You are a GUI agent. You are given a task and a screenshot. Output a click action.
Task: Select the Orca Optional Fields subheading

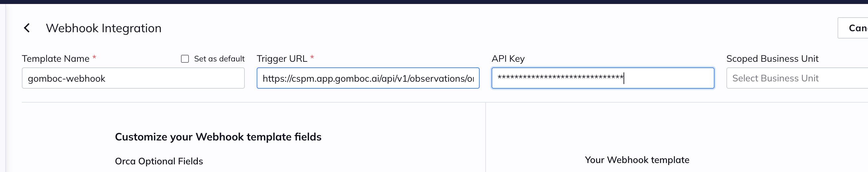[159, 161]
